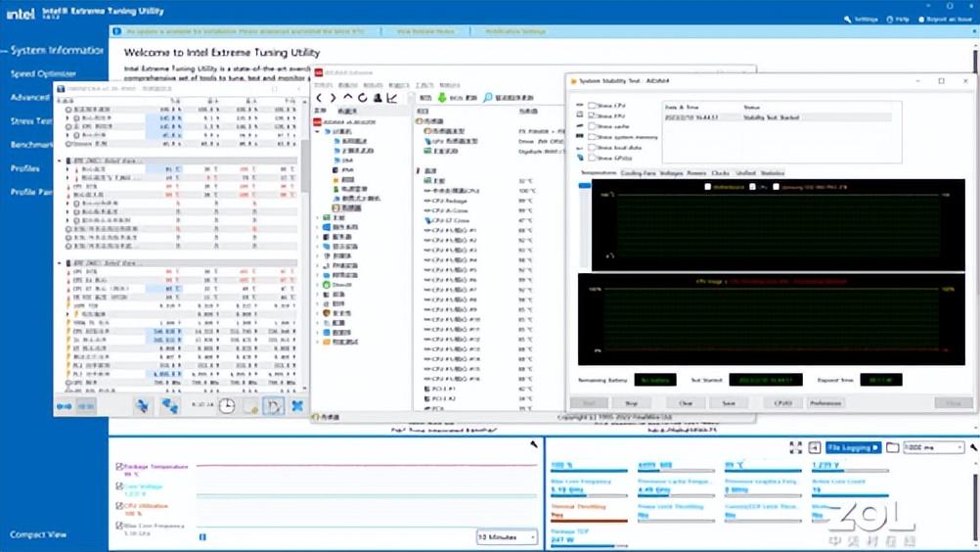The height and width of the screenshot is (552, 980).
Task: Click HWiNFO network sharing icon
Action: [169, 406]
